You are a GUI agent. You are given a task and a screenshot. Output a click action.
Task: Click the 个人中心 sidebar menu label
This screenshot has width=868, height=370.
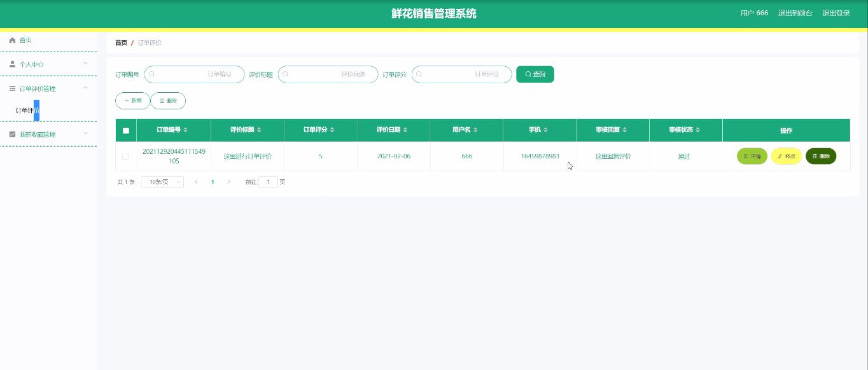(x=31, y=64)
